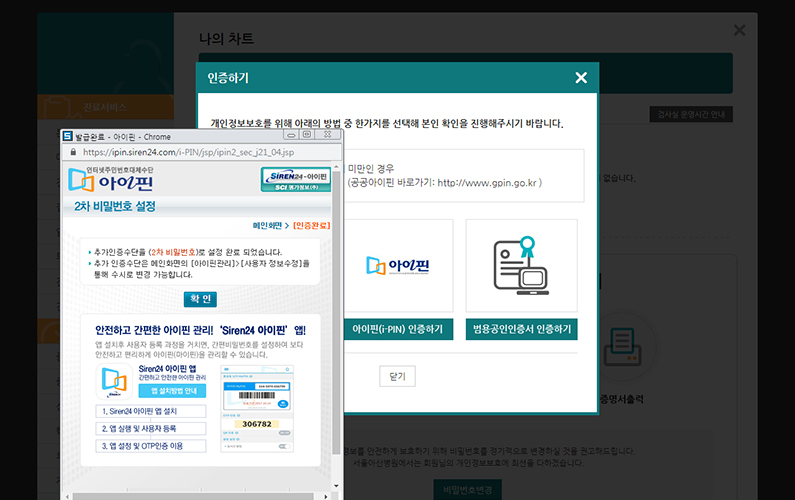795x500 pixels.
Task: Click the popup's horizontal scrollbar
Action: [193, 496]
